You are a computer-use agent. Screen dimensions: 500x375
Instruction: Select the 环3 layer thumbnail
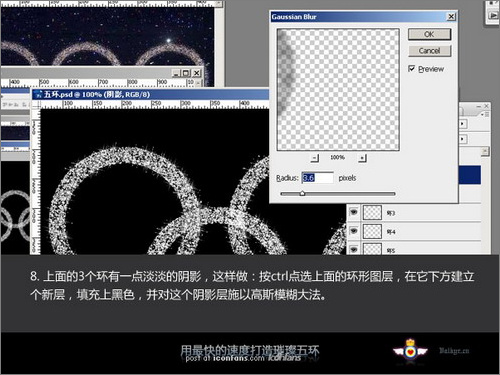point(372,212)
